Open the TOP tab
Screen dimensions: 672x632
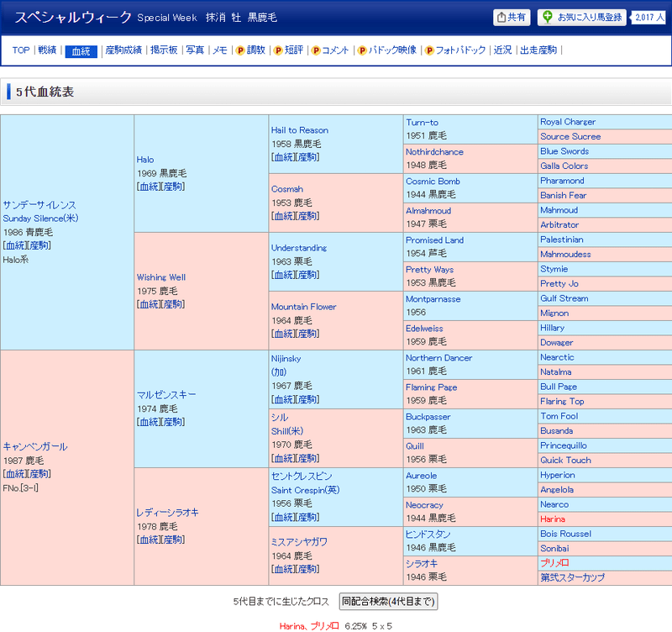(x=21, y=50)
